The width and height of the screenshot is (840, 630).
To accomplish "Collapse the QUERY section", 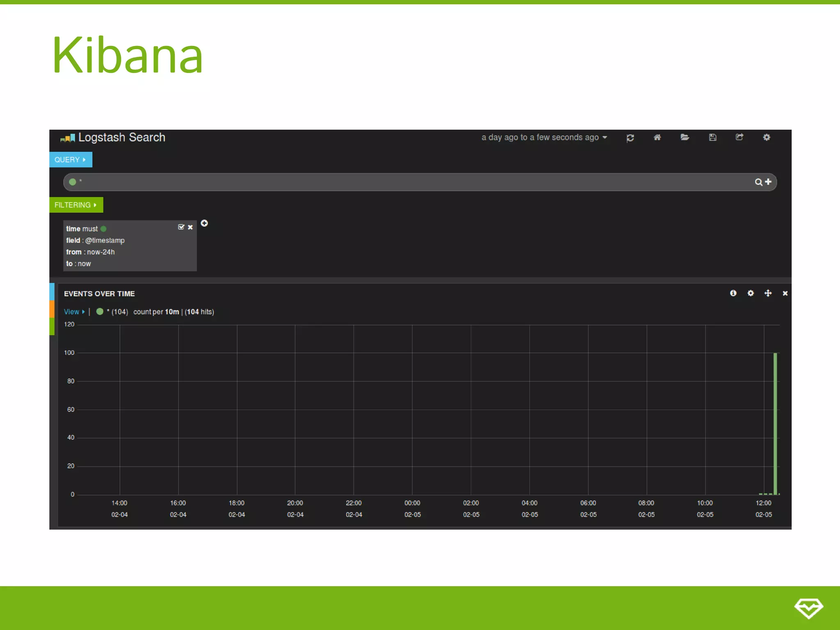I will [71, 160].
